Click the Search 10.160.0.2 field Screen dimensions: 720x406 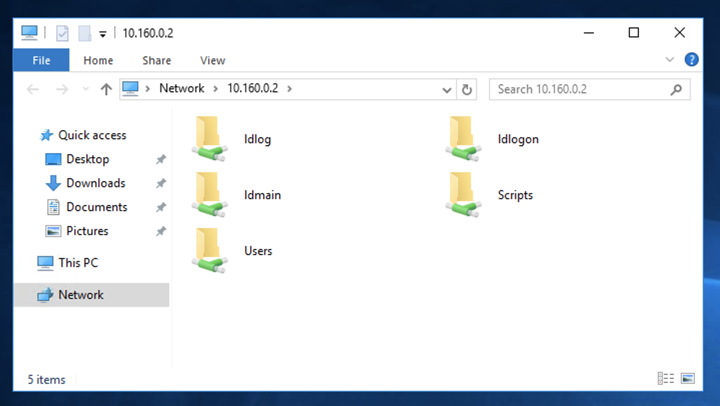tap(582, 89)
